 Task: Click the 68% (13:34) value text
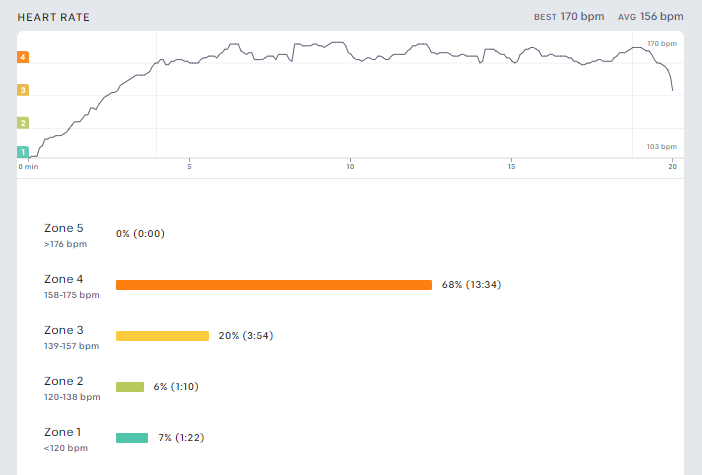(x=471, y=285)
